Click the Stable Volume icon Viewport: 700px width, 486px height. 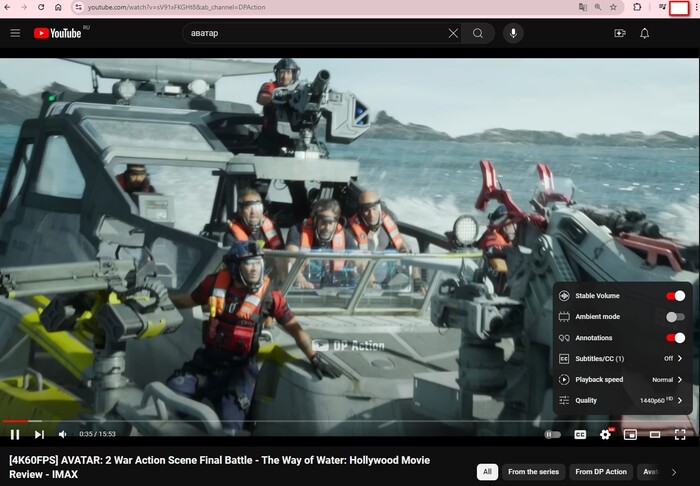564,295
